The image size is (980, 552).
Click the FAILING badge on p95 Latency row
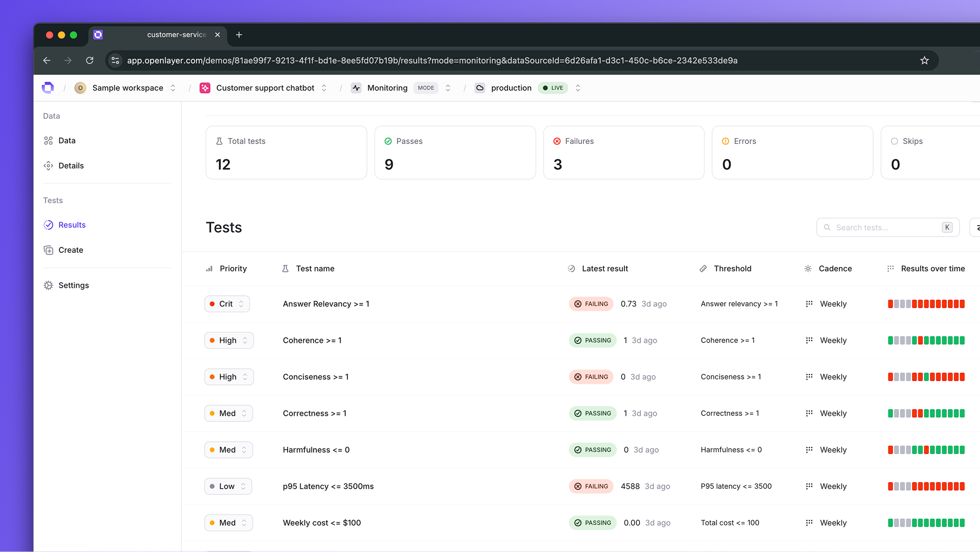[x=591, y=487]
